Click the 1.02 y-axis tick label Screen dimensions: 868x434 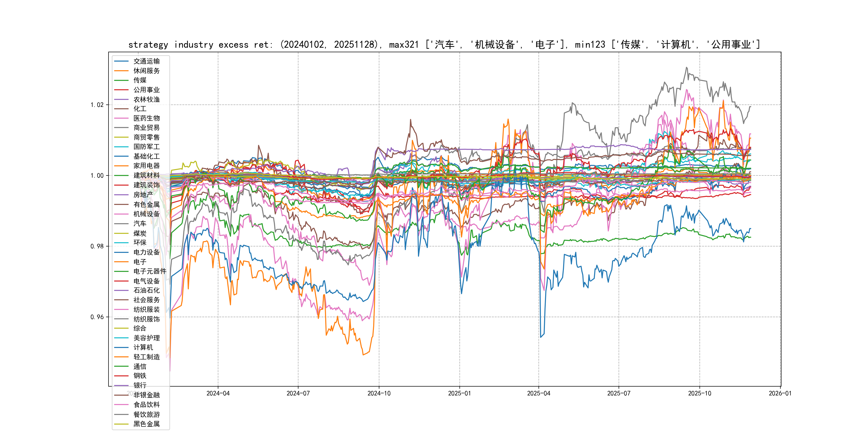pyautogui.click(x=97, y=105)
